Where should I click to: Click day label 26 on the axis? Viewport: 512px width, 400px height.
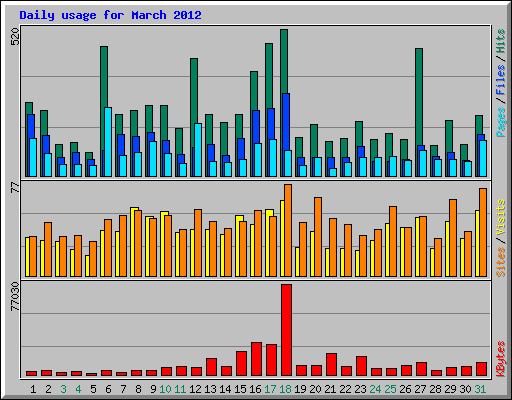coord(405,389)
